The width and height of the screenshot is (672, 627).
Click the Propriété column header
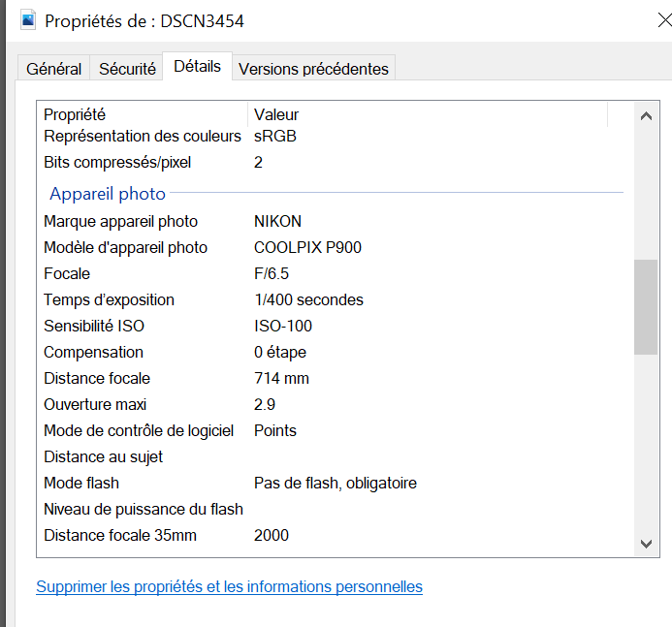(x=75, y=114)
